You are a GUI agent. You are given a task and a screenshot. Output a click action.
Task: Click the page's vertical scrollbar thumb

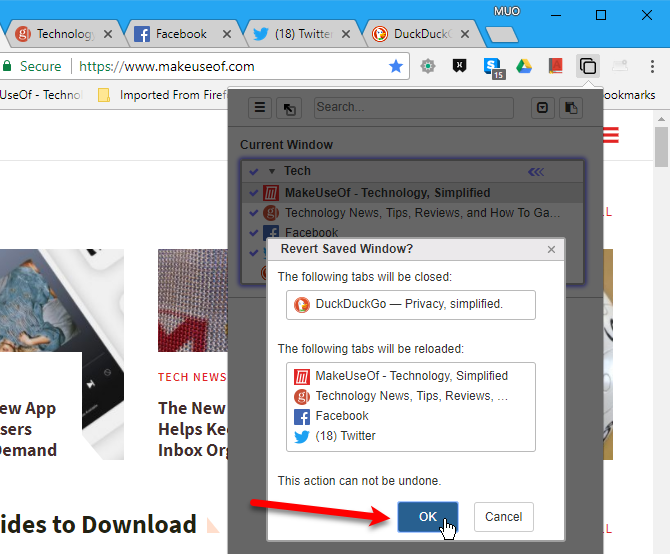[x=661, y=150]
